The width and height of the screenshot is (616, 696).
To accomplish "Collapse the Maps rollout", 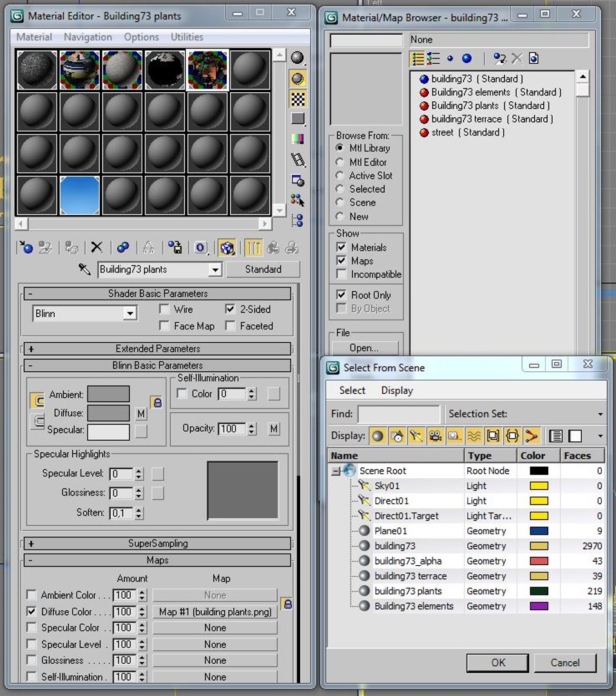I will 158,560.
